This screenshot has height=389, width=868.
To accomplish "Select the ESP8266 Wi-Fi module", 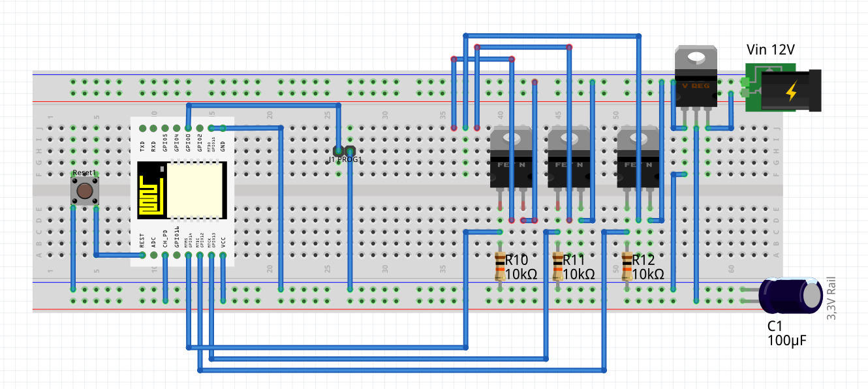I will (183, 193).
